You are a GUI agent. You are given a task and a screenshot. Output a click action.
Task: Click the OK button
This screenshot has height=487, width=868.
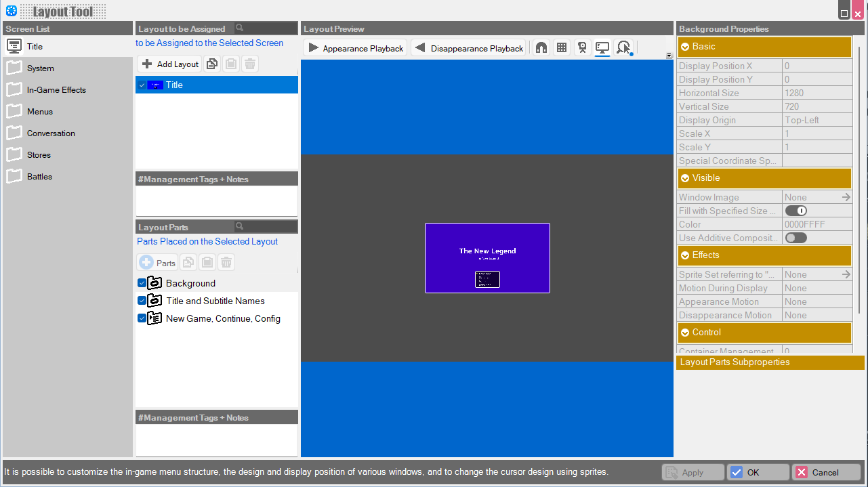pos(758,472)
